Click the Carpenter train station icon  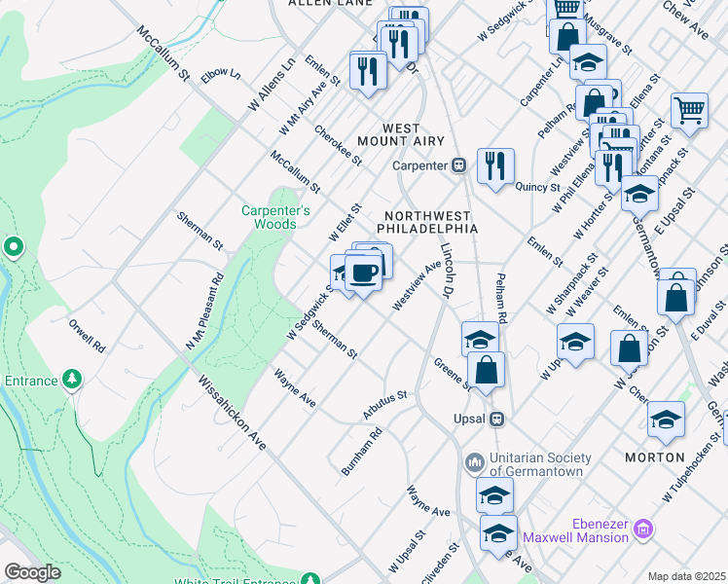pyautogui.click(x=459, y=165)
